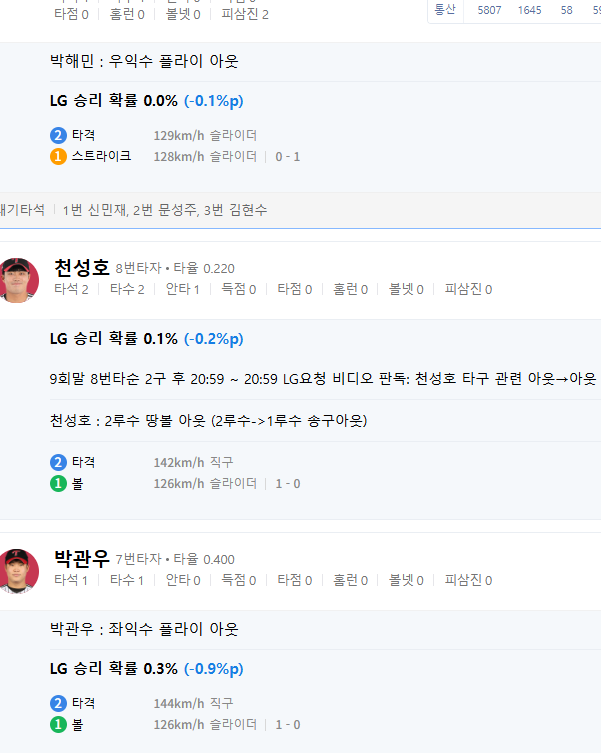Select LG win probability 0.1% line
Screen dimensions: 601x753
(146, 339)
